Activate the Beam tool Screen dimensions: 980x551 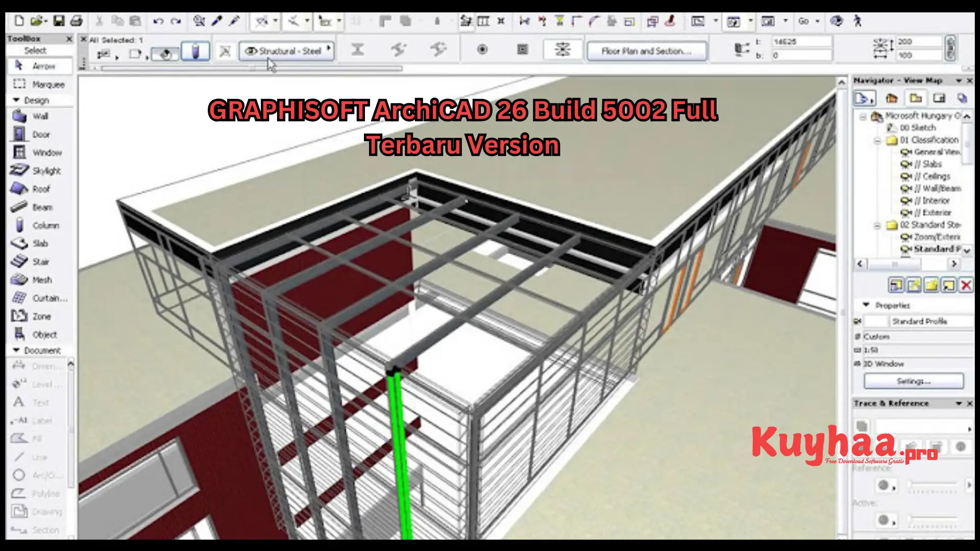coord(40,207)
